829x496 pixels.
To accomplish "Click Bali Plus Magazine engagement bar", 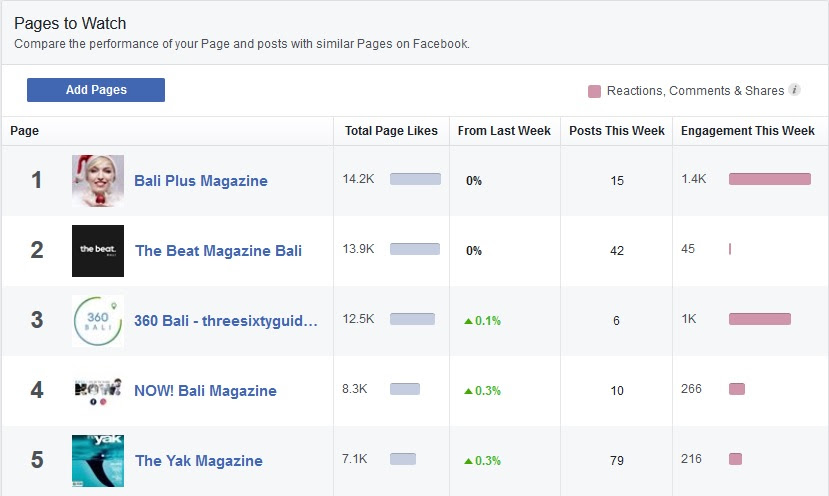I will (x=769, y=179).
